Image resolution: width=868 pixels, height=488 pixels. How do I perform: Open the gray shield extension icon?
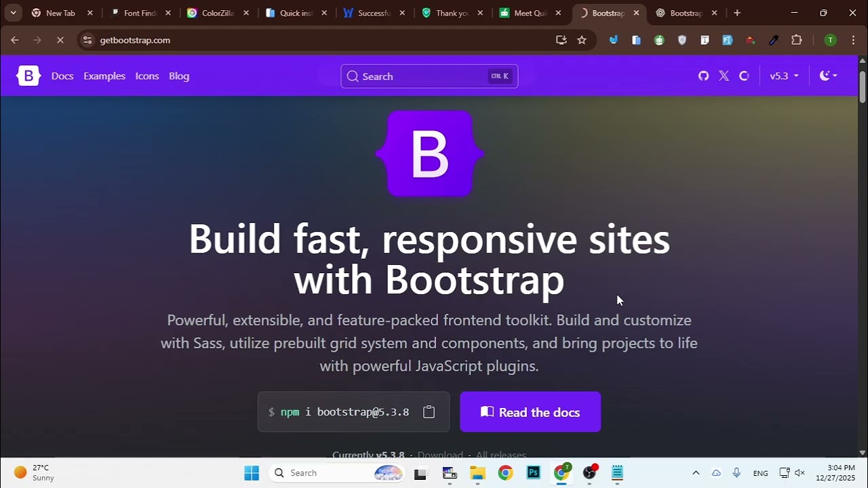pyautogui.click(x=682, y=40)
